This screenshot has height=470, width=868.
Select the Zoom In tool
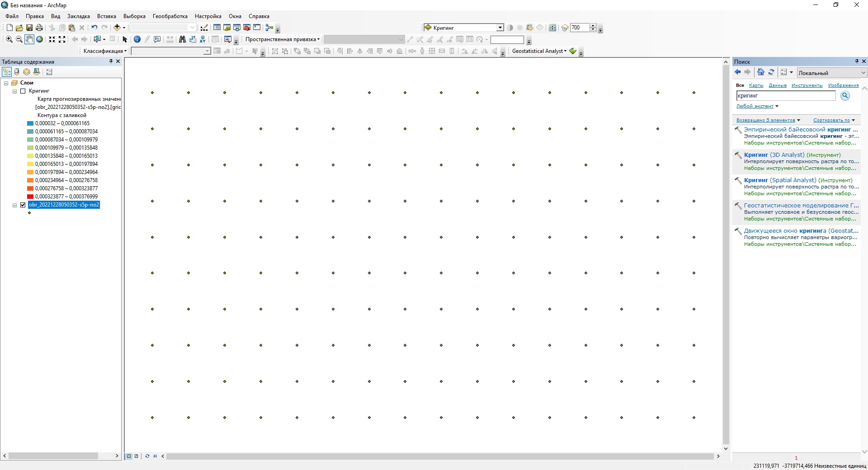point(9,39)
